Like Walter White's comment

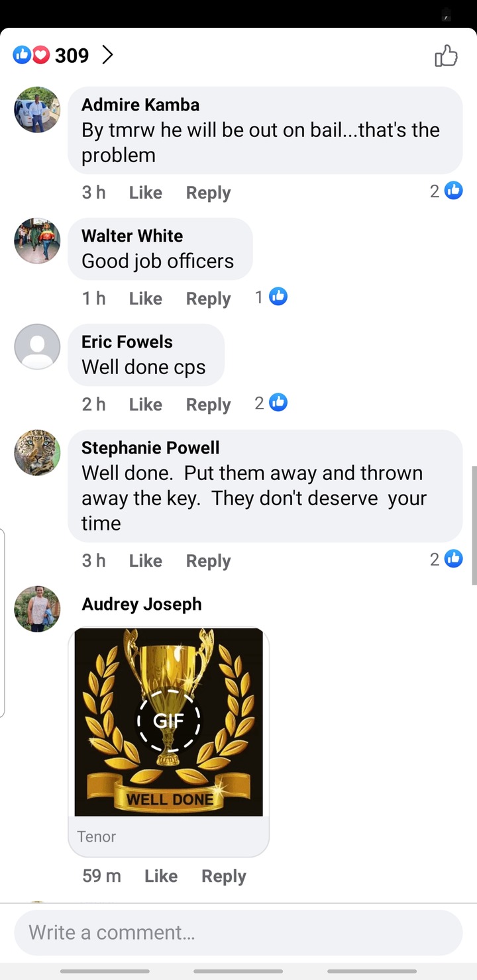146,299
